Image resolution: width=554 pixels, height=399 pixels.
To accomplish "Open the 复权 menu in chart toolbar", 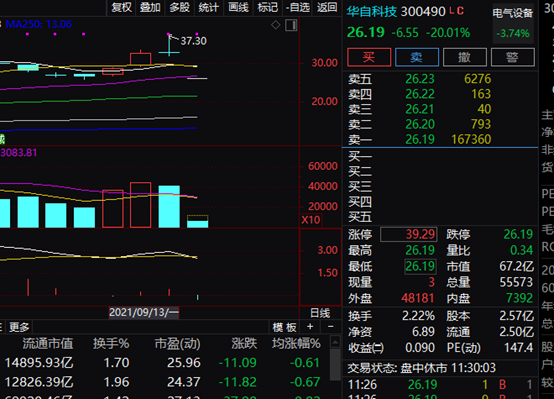I will (x=121, y=7).
